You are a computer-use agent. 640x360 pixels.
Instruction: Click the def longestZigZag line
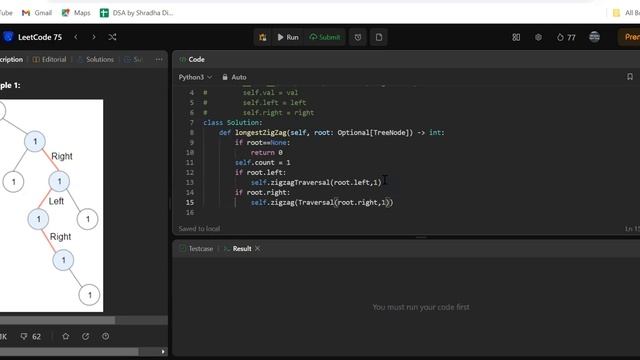(331, 133)
